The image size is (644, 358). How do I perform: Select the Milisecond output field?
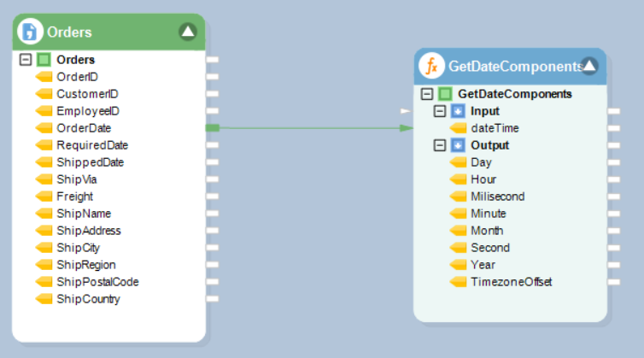497,197
